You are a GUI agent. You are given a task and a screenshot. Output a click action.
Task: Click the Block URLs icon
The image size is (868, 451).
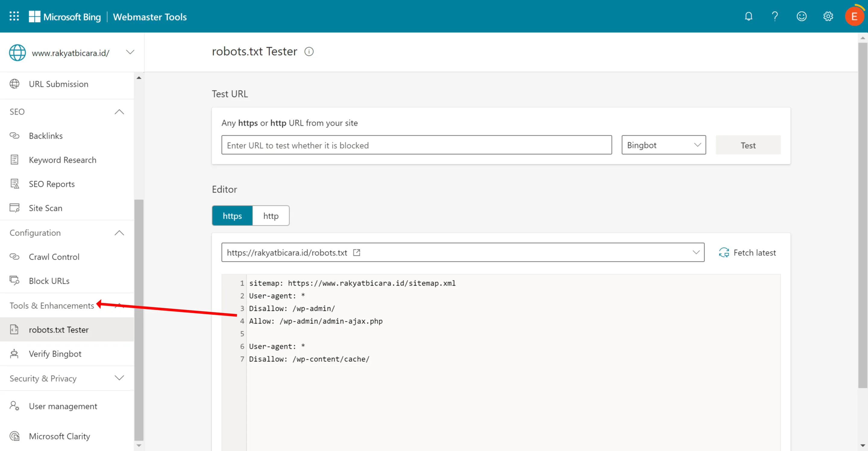pos(14,280)
